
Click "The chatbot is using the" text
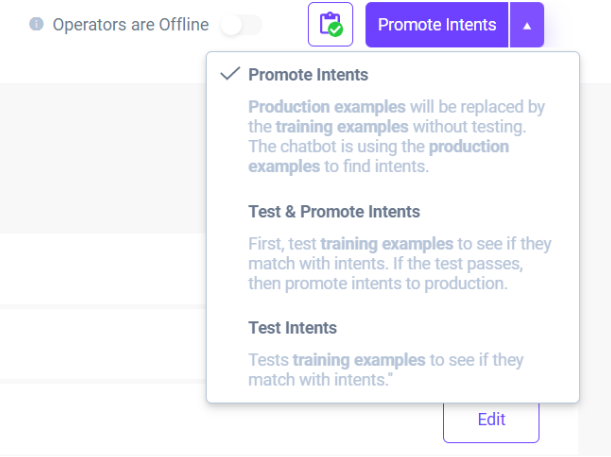[337, 147]
